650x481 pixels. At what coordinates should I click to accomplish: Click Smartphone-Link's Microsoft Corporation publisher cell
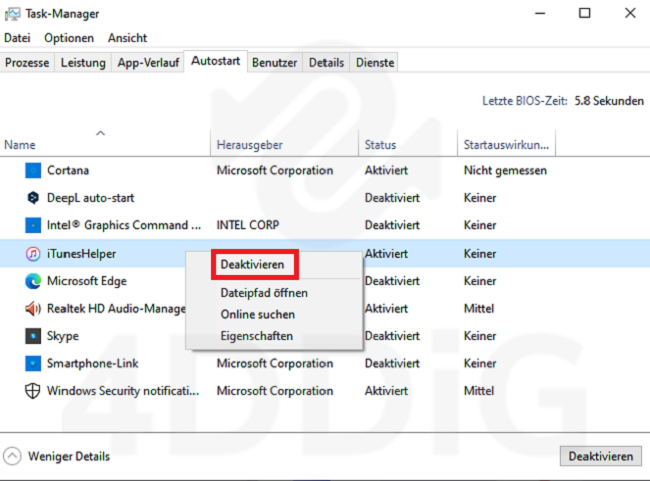(275, 363)
